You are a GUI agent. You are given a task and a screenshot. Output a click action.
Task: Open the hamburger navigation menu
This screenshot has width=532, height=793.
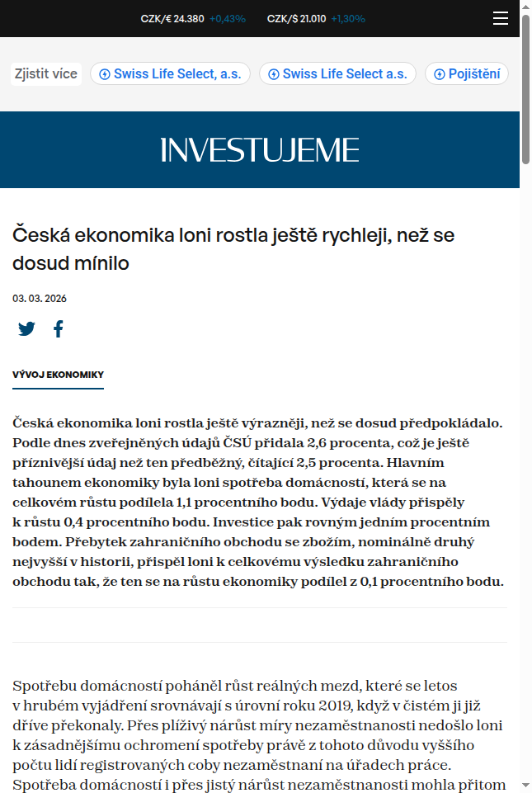pyautogui.click(x=501, y=18)
